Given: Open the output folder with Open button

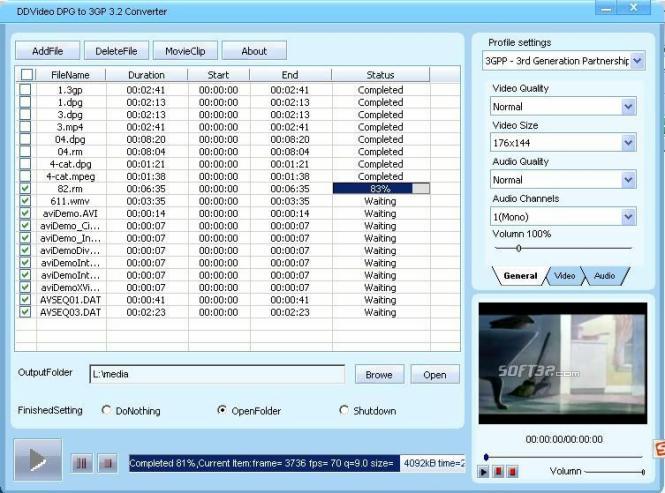Looking at the screenshot, I should [435, 375].
